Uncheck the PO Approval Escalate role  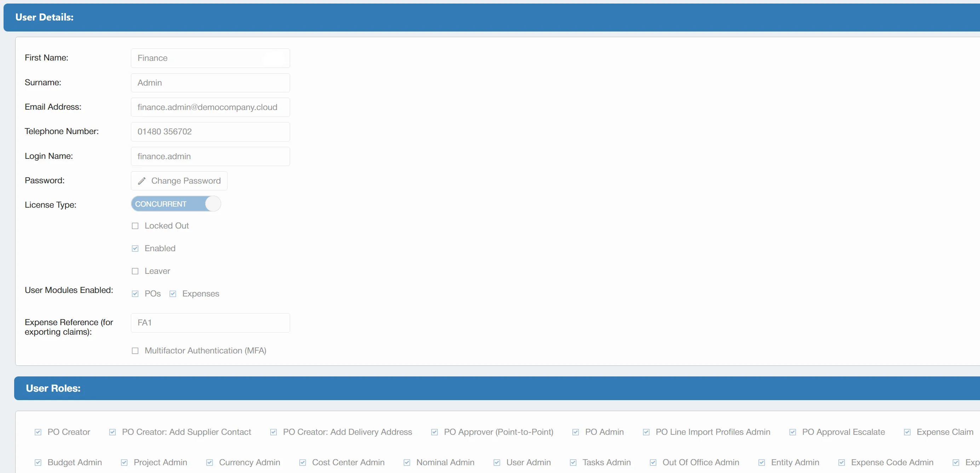793,432
